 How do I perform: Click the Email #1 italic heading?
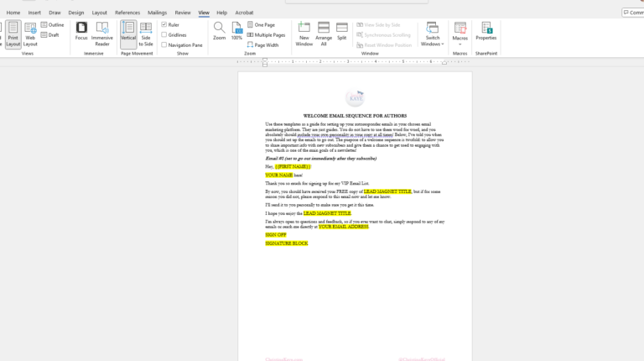[x=321, y=159]
